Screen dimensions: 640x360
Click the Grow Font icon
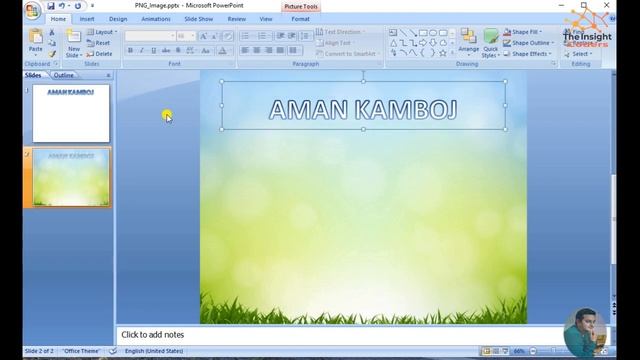(x=203, y=36)
